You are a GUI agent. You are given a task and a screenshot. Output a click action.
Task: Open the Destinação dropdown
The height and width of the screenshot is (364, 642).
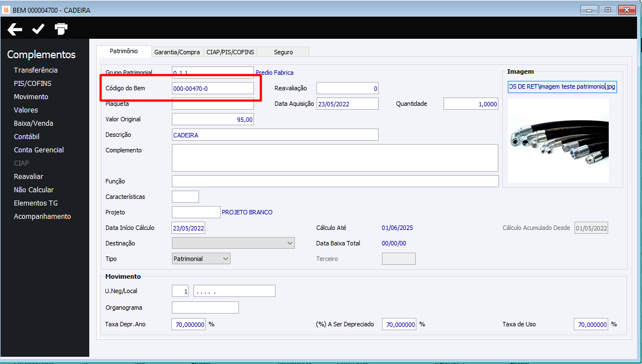pos(233,243)
